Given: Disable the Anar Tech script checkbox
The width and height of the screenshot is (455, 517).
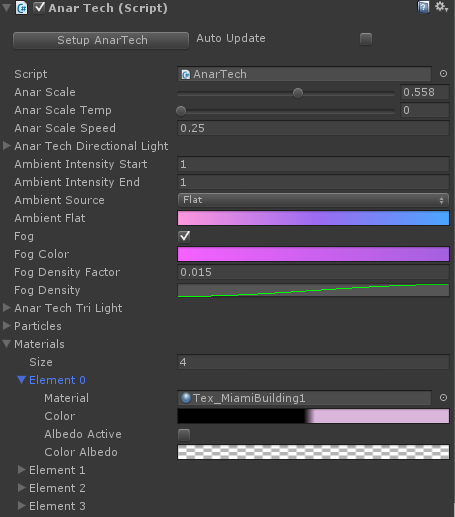Looking at the screenshot, I should tap(39, 8).
